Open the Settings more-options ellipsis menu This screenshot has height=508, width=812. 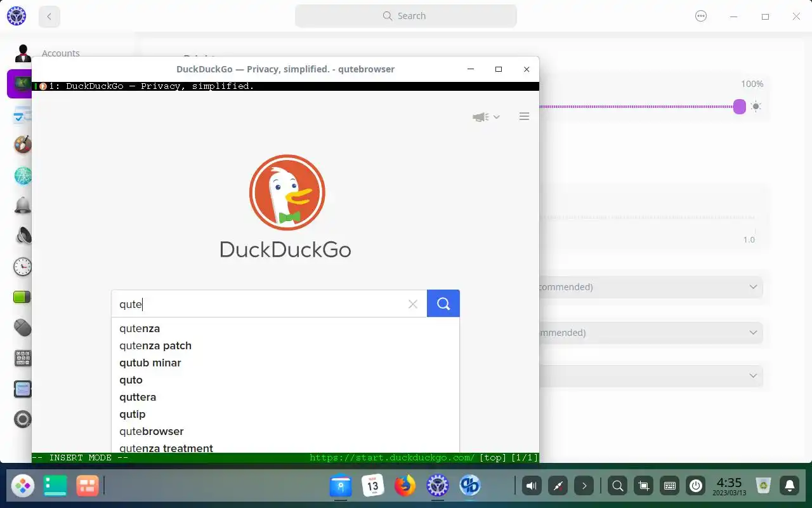tap(701, 17)
